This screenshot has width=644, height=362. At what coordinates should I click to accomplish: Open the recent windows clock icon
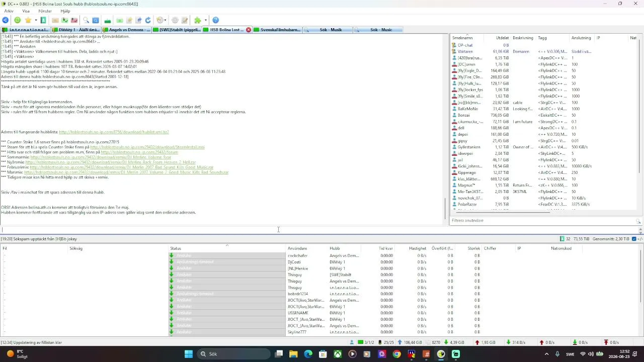[x=159, y=20]
